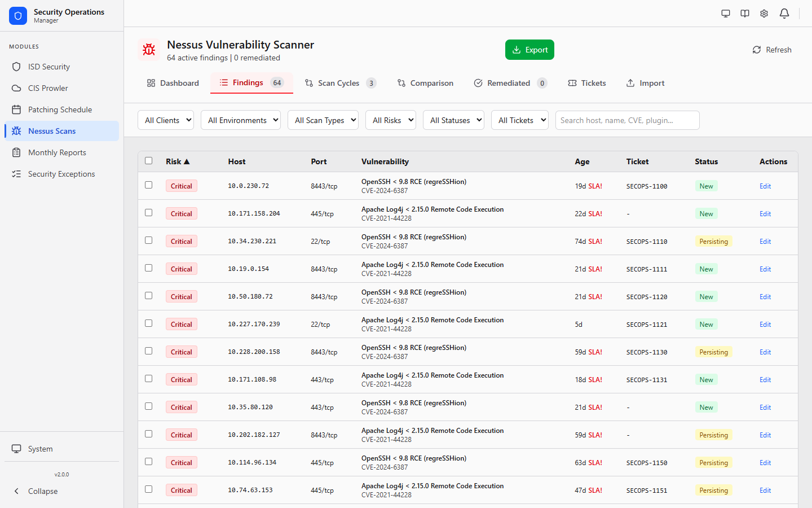
Task: Click the Monthly Reports clipboard icon
Action: 16,152
